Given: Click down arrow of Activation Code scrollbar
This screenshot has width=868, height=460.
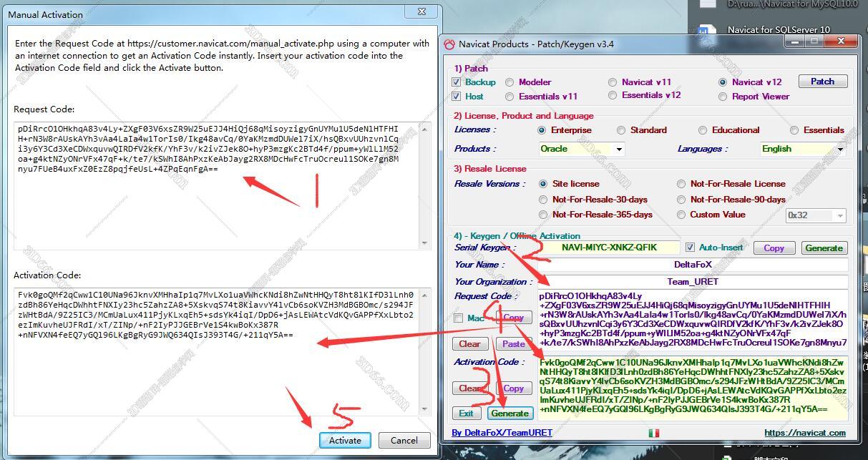Looking at the screenshot, I should pos(425,409).
